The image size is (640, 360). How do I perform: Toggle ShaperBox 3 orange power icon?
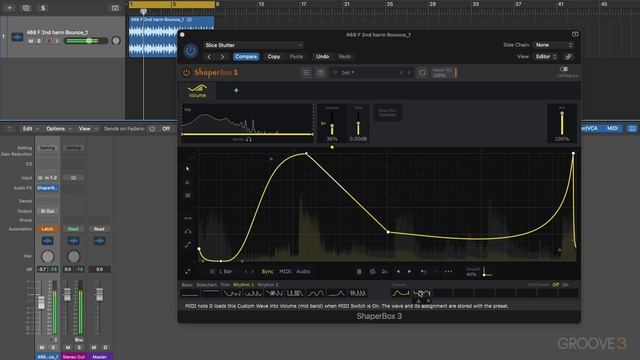[x=186, y=73]
